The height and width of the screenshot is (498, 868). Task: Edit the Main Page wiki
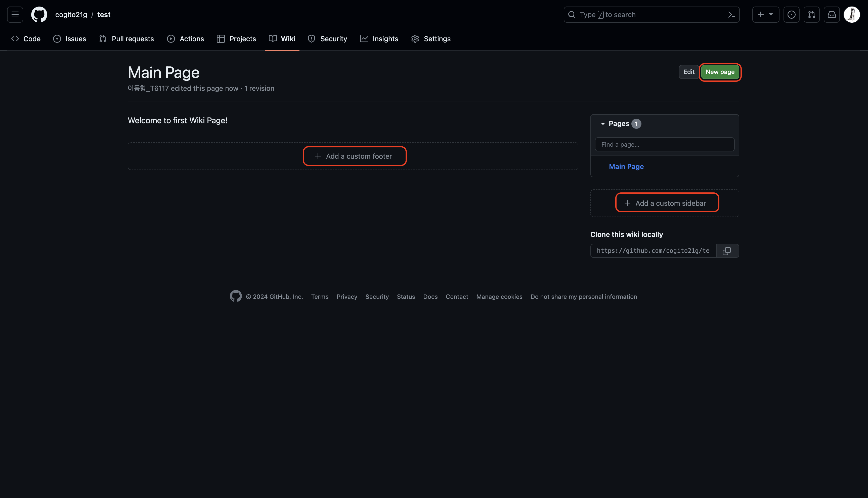688,72
